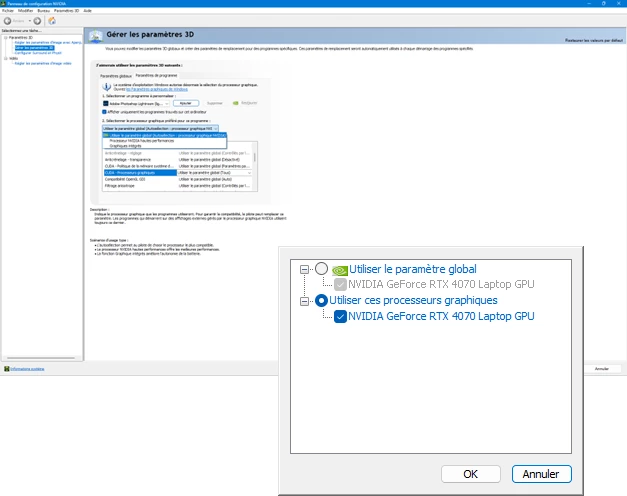Select the Compatibilité OpenGL GDI row

click(177, 179)
